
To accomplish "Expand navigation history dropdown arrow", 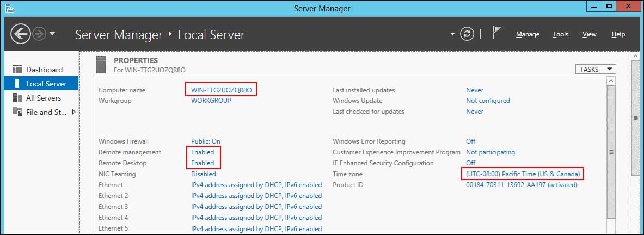I will pyautogui.click(x=52, y=34).
